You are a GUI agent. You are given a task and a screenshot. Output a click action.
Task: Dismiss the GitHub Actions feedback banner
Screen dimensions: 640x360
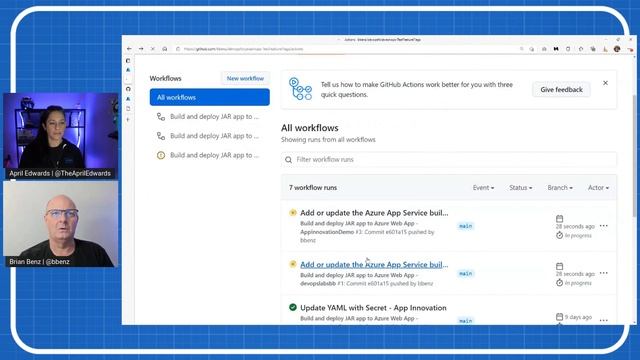[605, 83]
